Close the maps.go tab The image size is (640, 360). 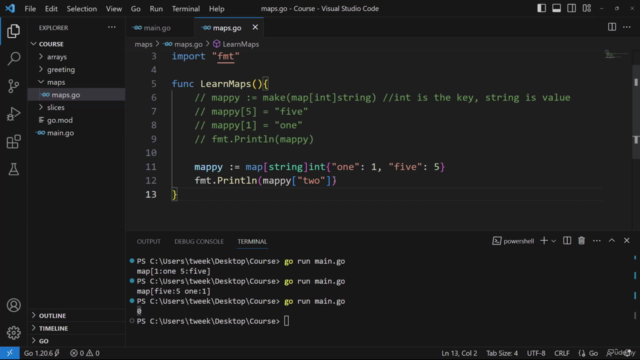click(x=255, y=27)
